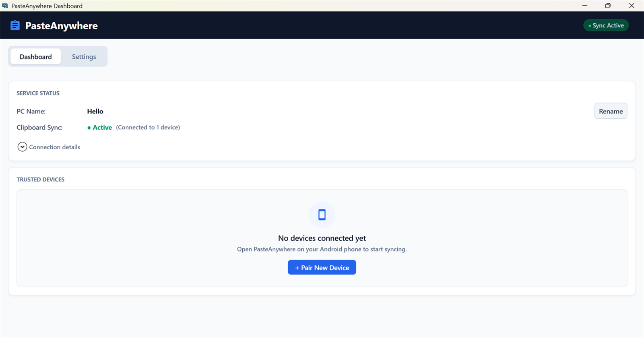Select the Dashboard tab

point(36,57)
